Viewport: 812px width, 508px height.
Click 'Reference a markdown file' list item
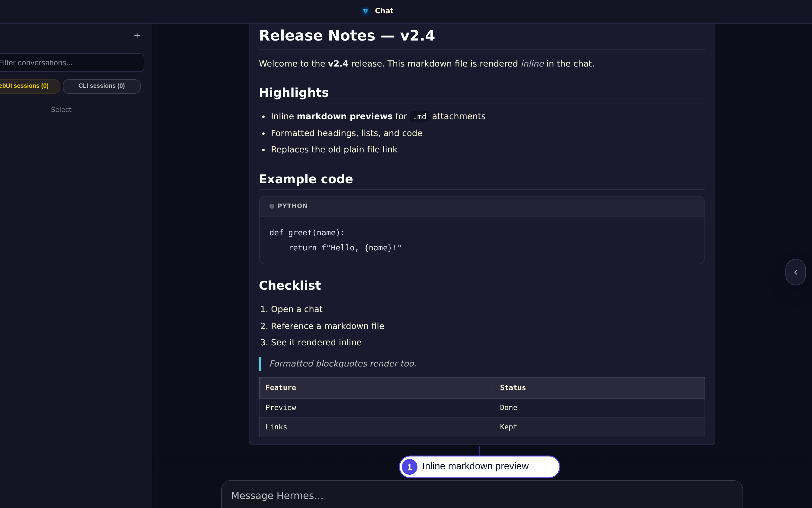click(327, 326)
